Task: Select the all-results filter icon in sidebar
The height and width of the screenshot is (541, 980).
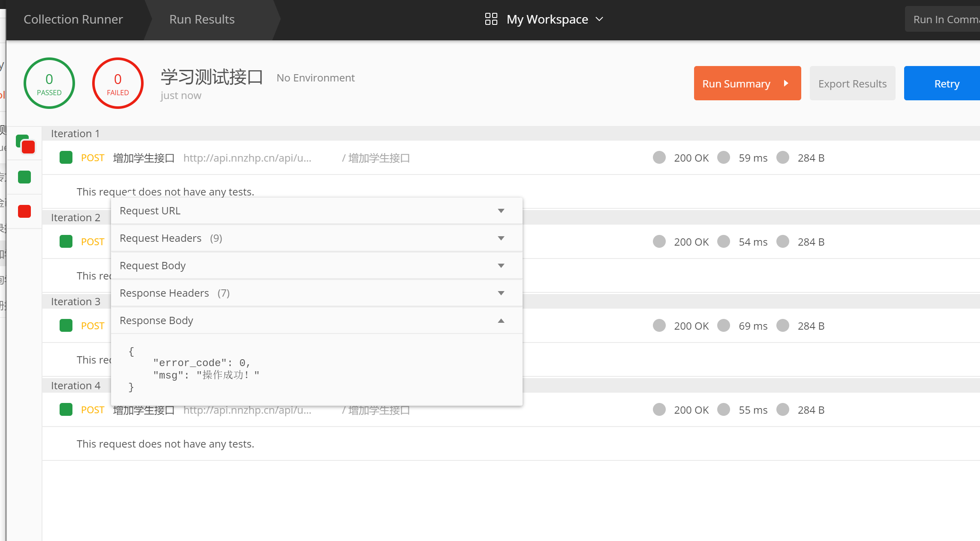Action: point(25,144)
